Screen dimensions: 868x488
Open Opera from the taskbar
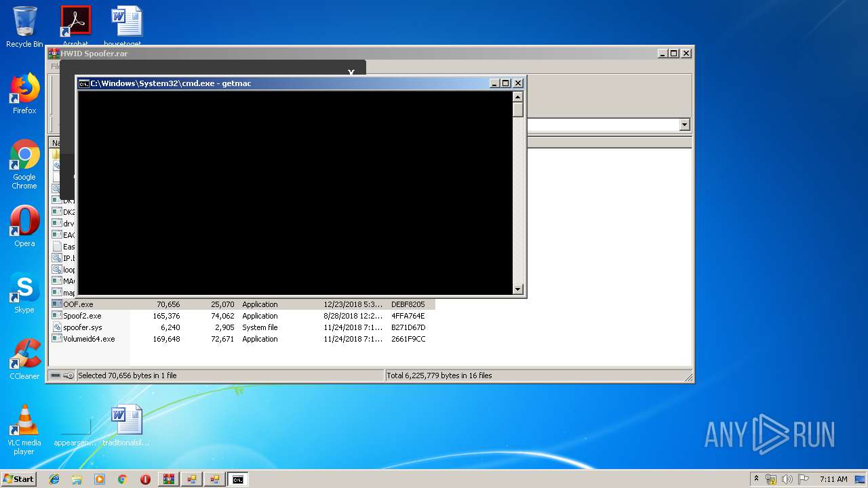point(145,479)
